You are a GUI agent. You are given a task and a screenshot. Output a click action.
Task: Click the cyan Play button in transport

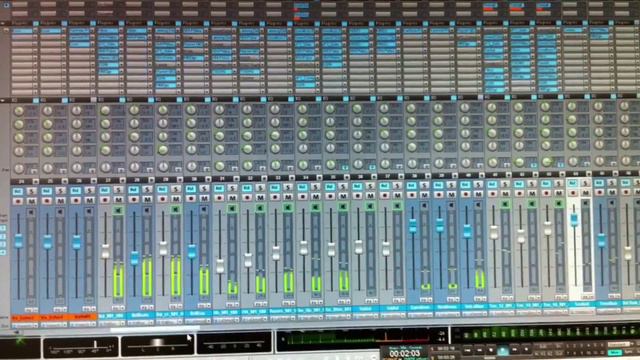point(502,350)
